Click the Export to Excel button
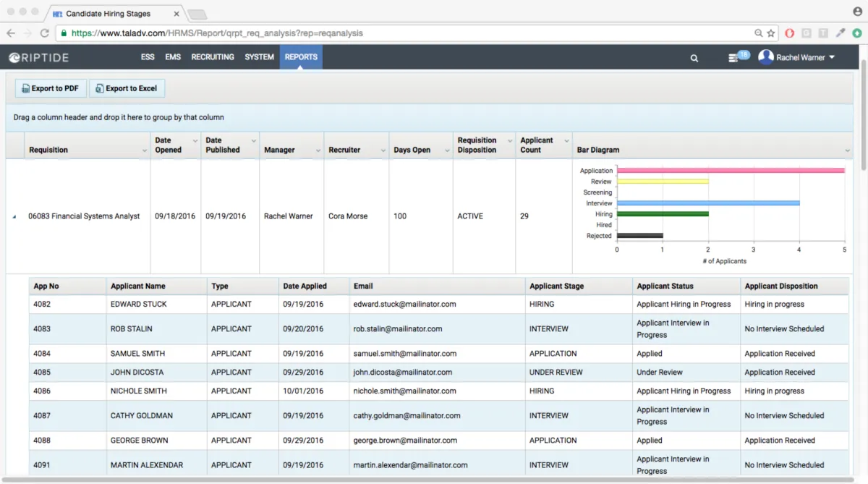Screen dimensions: 868x484 (127, 88)
